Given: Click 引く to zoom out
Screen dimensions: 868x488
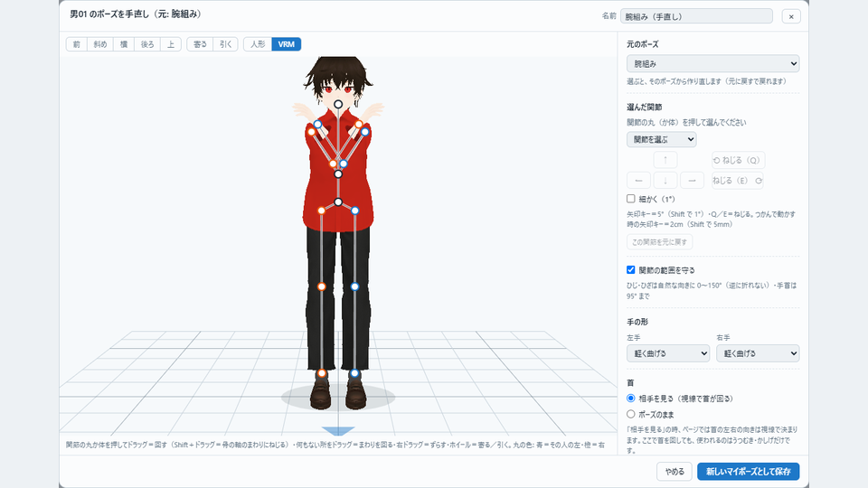Looking at the screenshot, I should [226, 44].
